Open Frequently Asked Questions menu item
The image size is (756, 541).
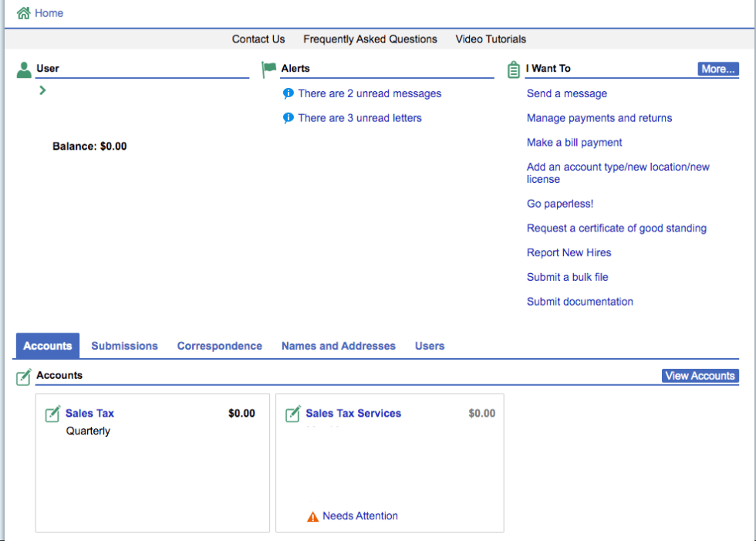(x=370, y=39)
